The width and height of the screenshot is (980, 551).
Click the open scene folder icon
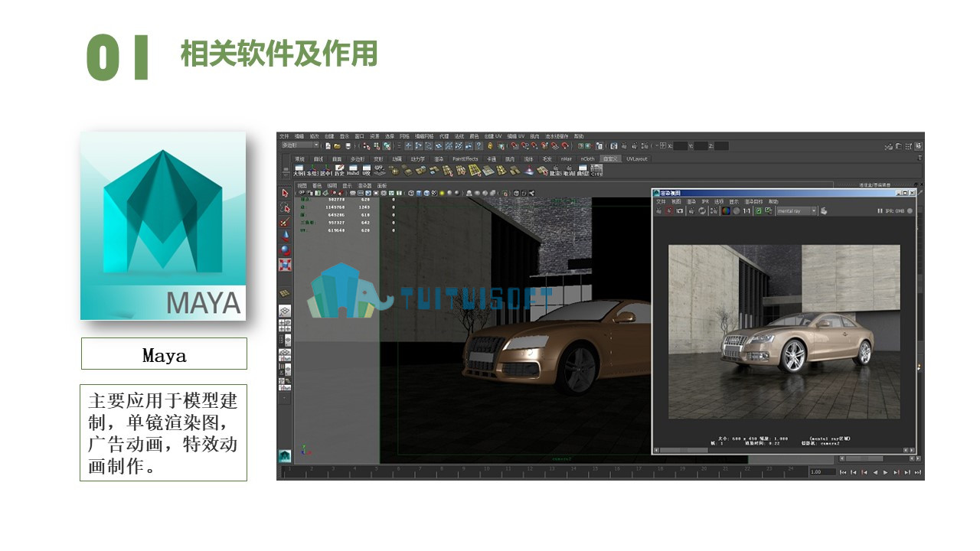pyautogui.click(x=337, y=146)
